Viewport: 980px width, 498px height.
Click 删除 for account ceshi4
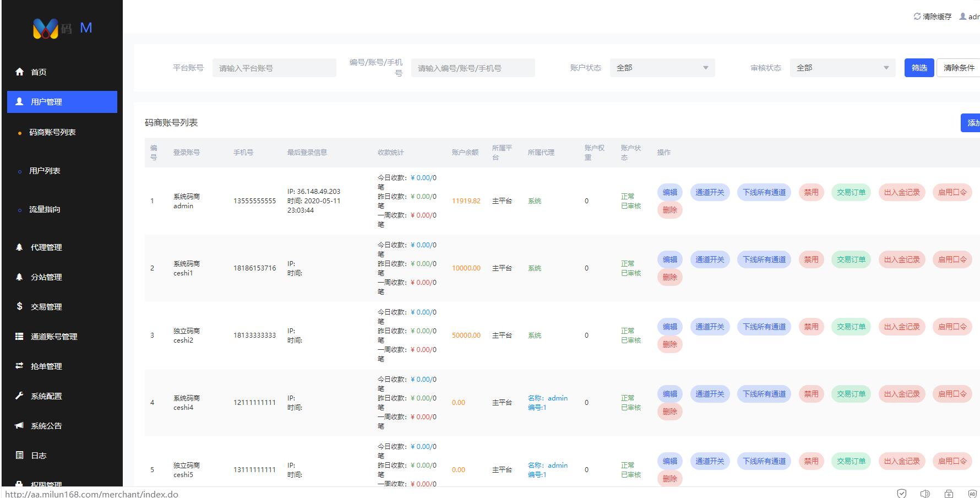pos(669,412)
